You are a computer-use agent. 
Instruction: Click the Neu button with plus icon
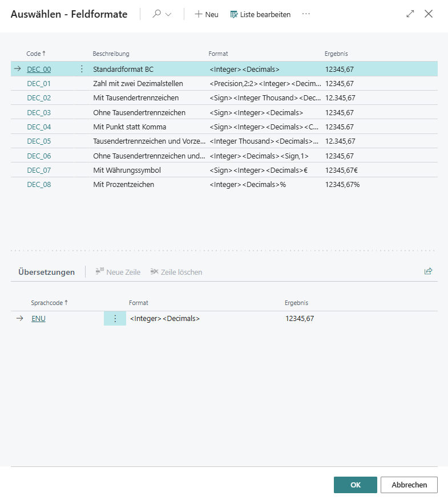[x=206, y=14]
